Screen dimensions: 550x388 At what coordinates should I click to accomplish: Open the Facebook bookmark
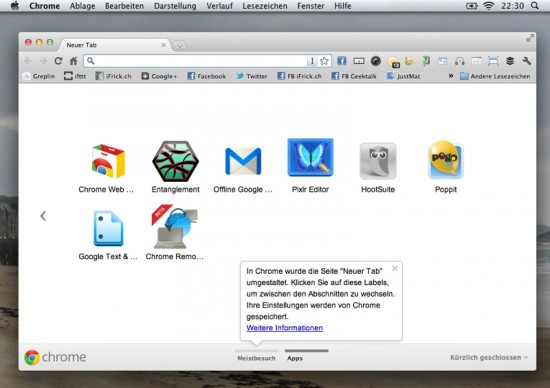pos(207,76)
